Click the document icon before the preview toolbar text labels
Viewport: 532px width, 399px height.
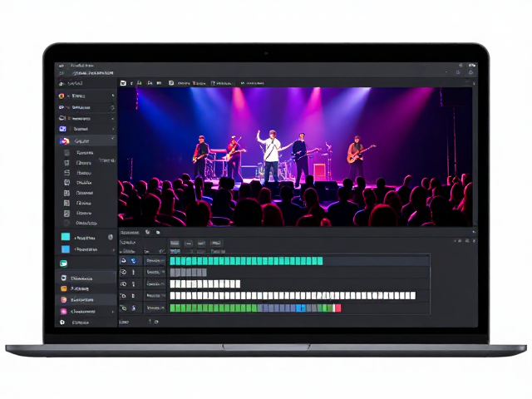[171, 83]
